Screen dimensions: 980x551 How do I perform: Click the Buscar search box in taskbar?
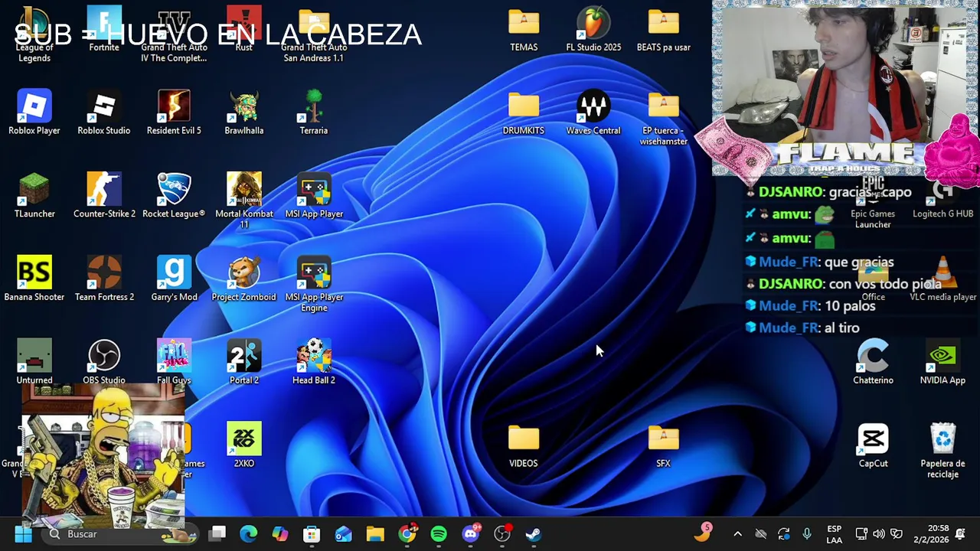(119, 534)
